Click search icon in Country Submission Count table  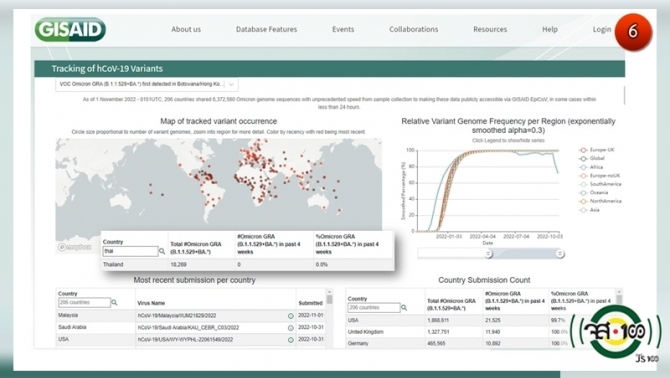(x=404, y=308)
